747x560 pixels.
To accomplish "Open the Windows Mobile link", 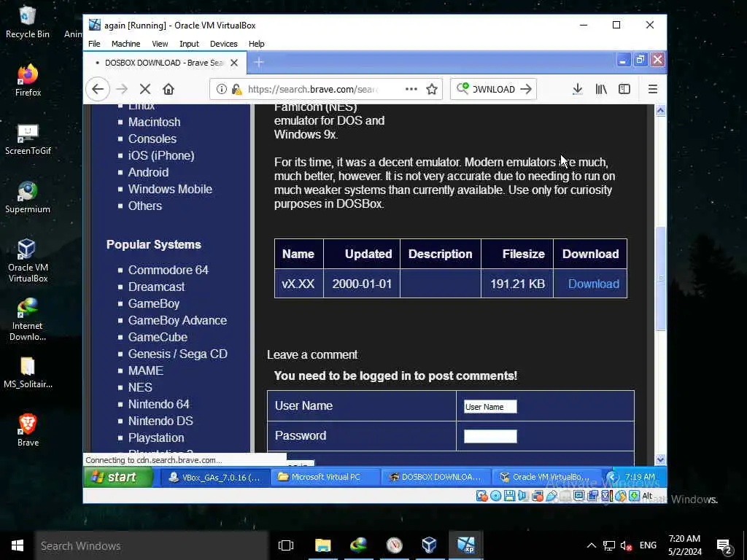I will (170, 189).
